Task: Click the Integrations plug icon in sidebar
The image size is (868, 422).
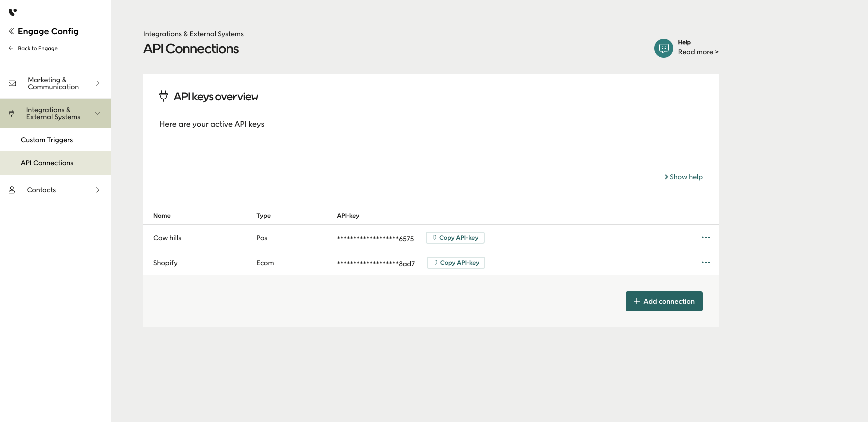Action: tap(11, 113)
